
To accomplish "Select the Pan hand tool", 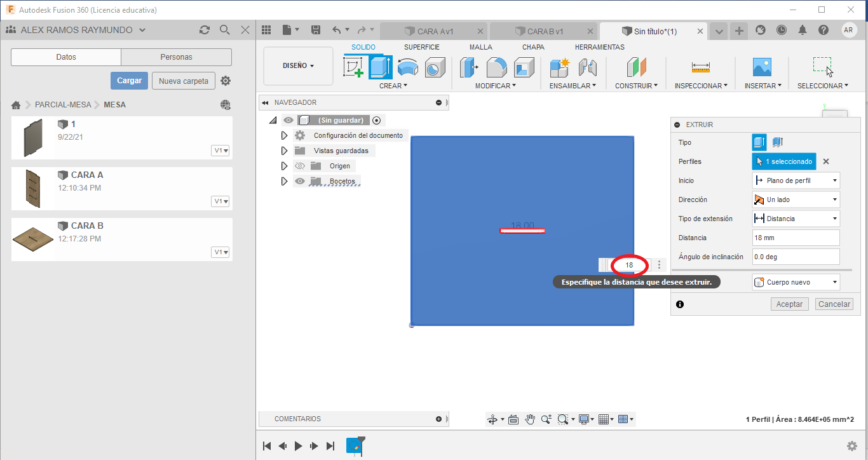I will pos(530,419).
